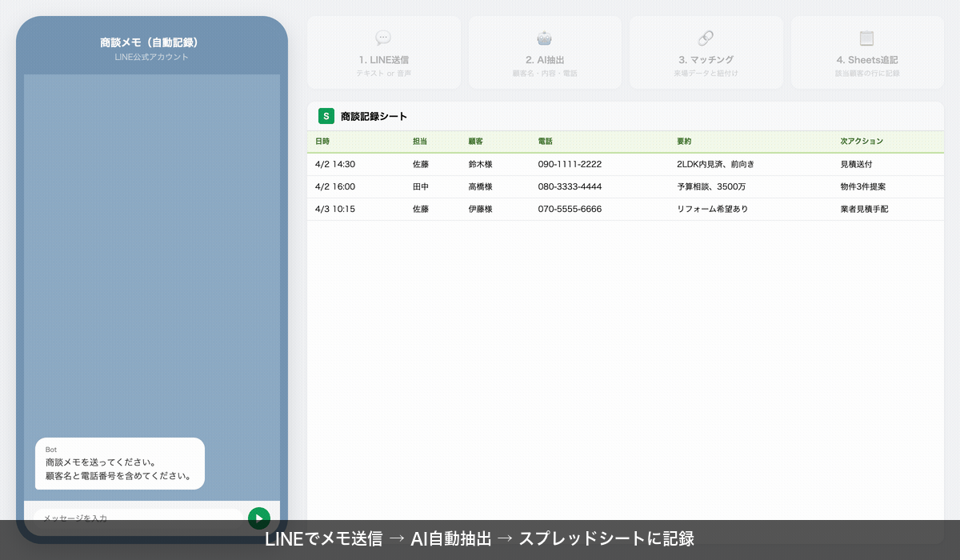Select the robot icon on the AI抽出 step
The height and width of the screenshot is (560, 960).
(545, 38)
